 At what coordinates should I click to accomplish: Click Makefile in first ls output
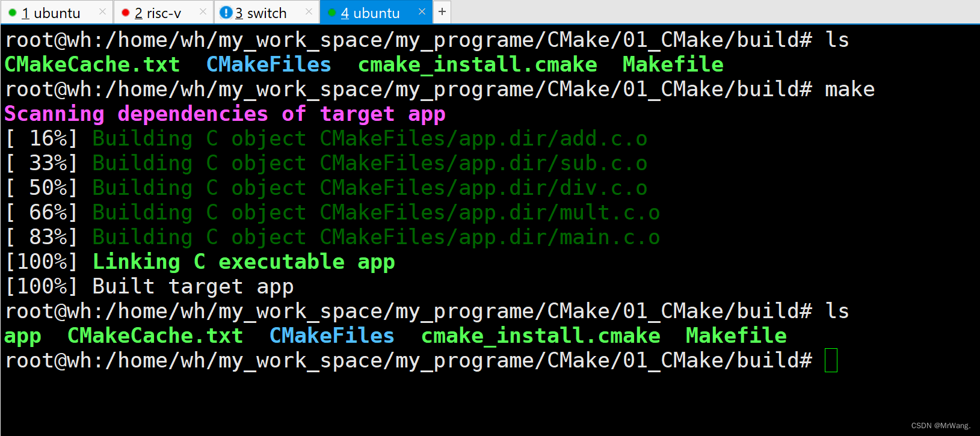pos(673,64)
